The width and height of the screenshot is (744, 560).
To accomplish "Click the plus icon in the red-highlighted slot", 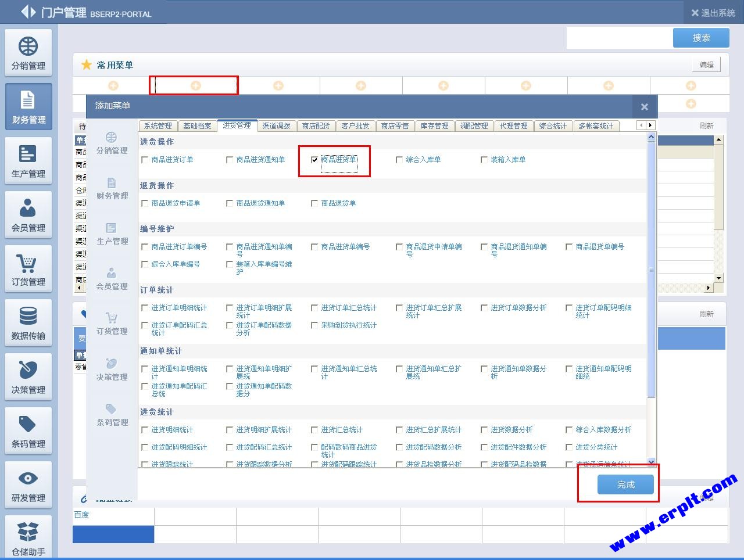I will point(196,85).
